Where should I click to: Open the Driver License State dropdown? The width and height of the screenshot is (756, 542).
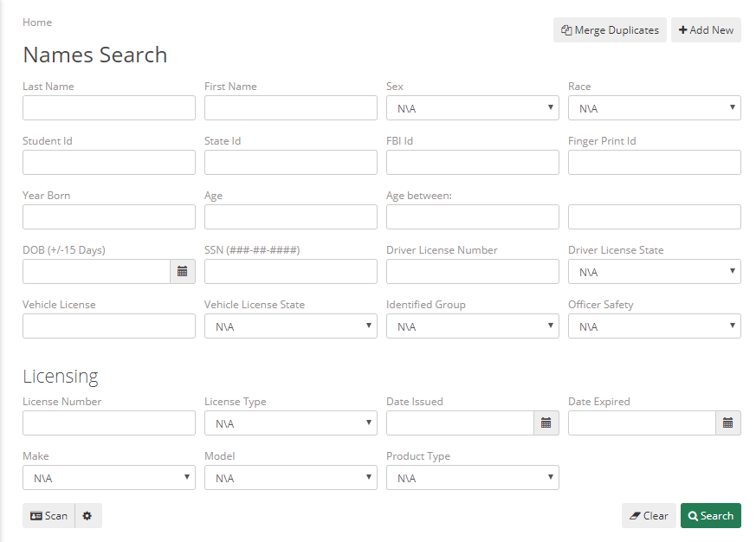click(x=655, y=272)
